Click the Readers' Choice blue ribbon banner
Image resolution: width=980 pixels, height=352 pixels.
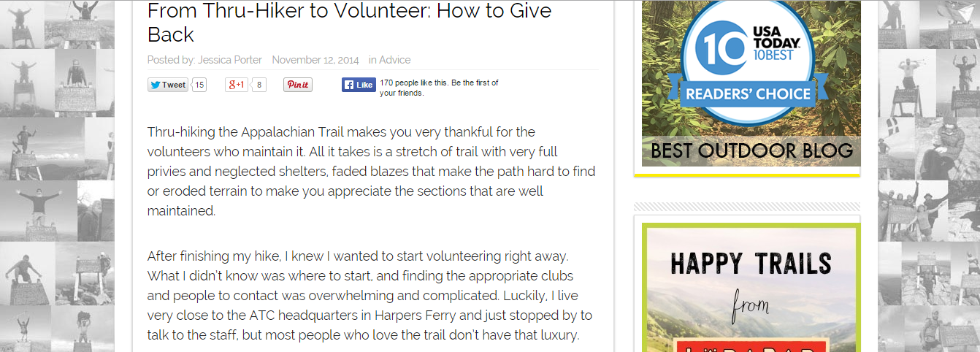[x=748, y=93]
